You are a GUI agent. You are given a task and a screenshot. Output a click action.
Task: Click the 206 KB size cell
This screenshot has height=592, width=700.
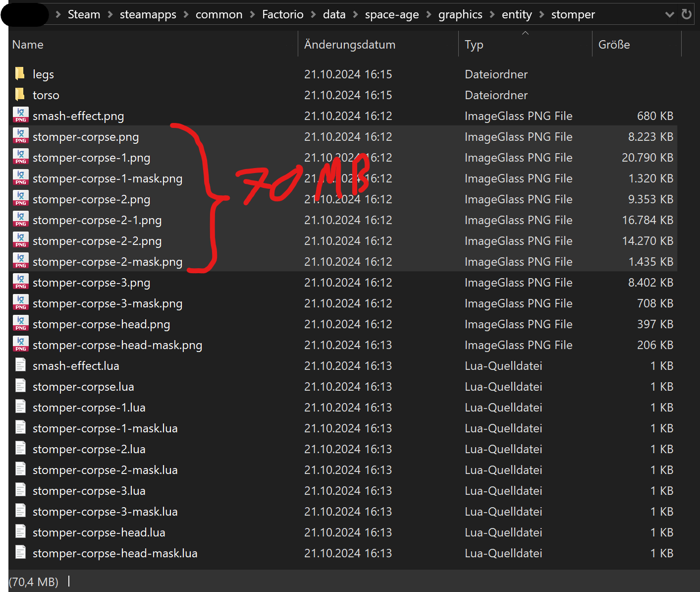click(x=655, y=345)
